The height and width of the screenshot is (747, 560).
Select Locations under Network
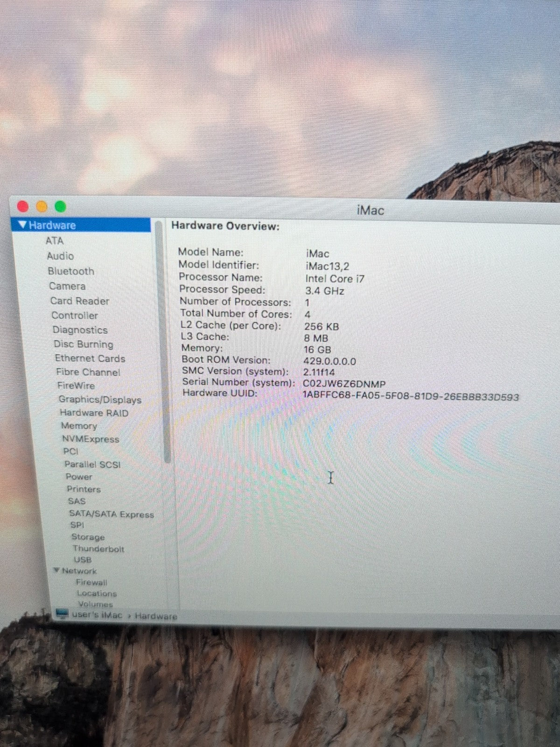tap(97, 593)
